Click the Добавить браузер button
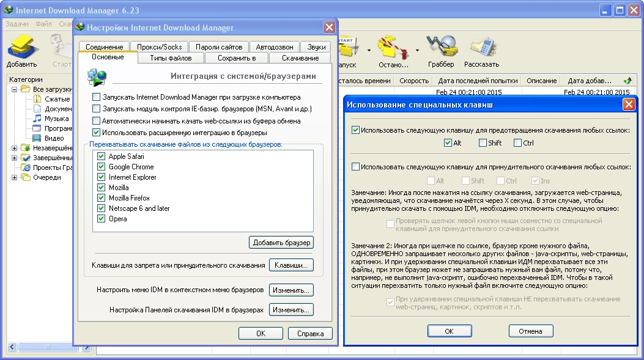This screenshot has width=644, height=360. (281, 243)
